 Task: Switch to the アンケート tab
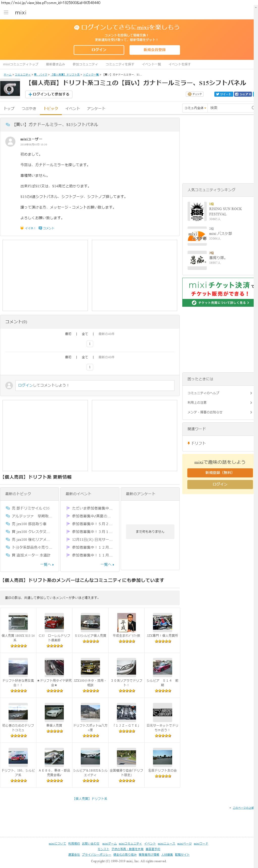click(x=96, y=109)
